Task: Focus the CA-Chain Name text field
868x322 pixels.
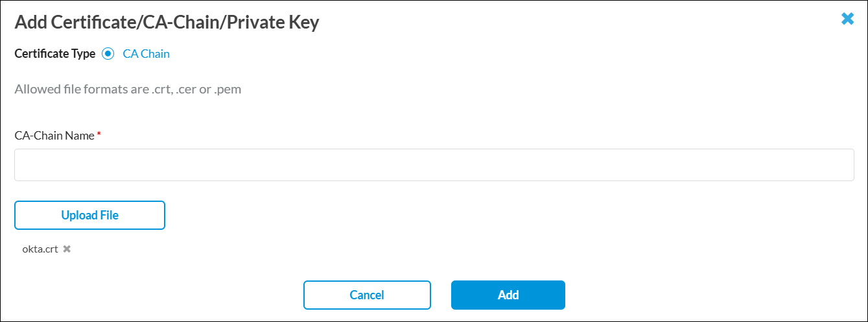Action: click(x=434, y=165)
